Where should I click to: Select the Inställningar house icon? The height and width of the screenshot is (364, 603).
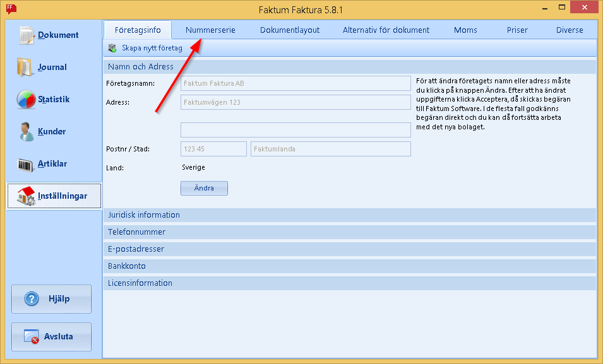tap(26, 196)
